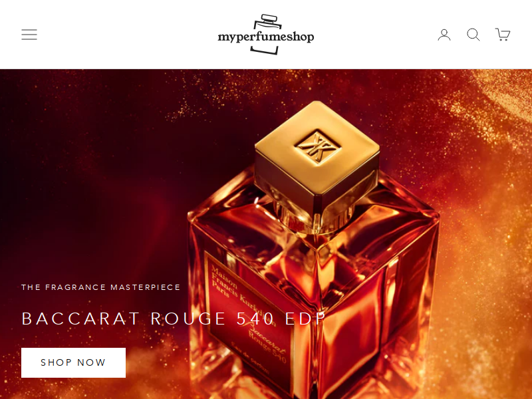Go to homepage via myperfumeshop wordmark
The image size is (532, 399).
(x=265, y=37)
